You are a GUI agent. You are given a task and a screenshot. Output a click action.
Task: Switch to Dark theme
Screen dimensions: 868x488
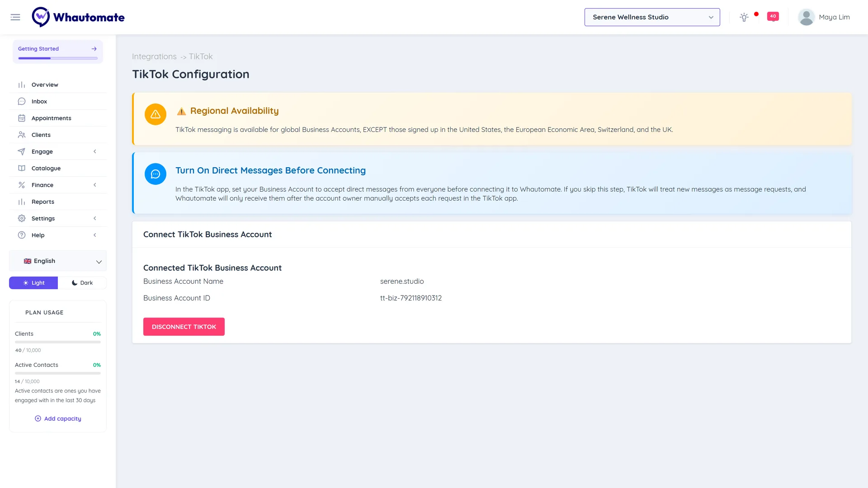[x=82, y=283]
